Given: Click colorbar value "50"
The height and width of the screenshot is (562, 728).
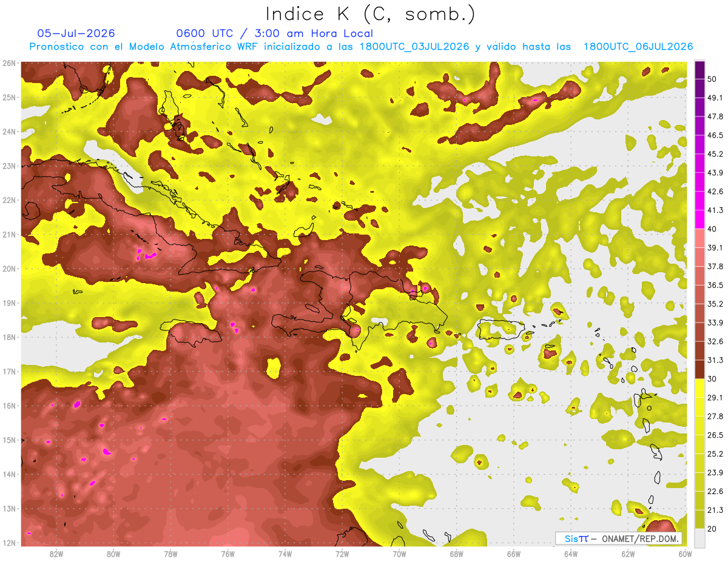Looking at the screenshot, I should (x=713, y=79).
